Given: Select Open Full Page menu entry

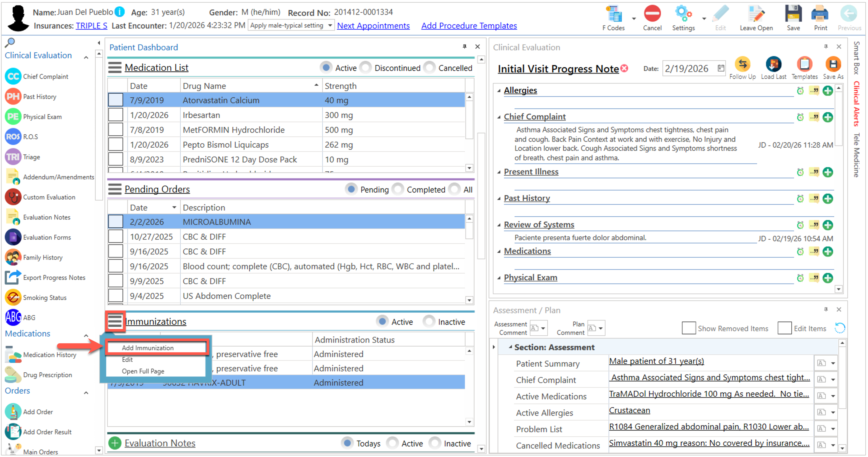Looking at the screenshot, I should point(143,371).
